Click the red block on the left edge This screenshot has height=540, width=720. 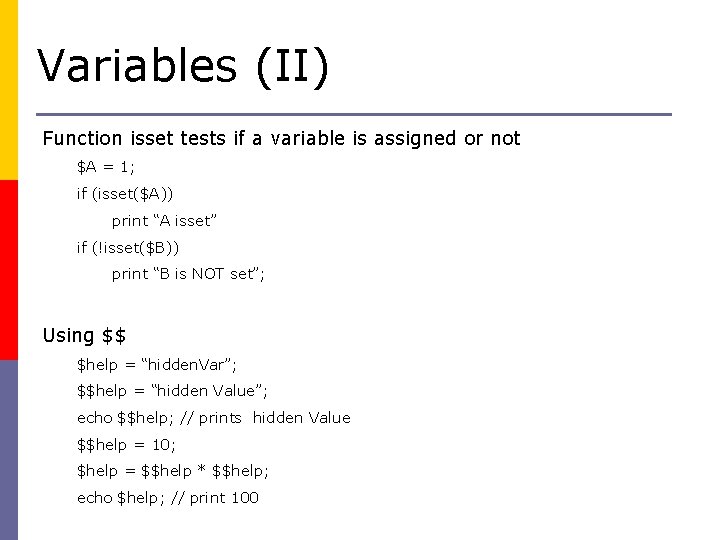9,270
